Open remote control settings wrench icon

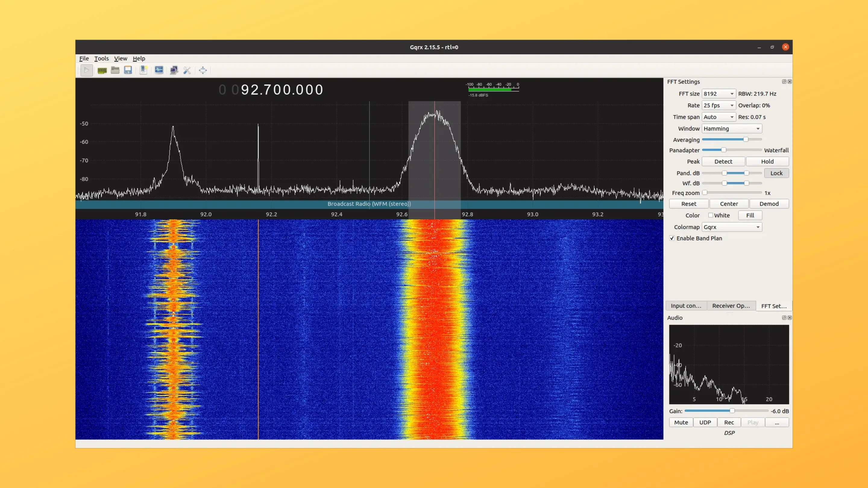pos(187,70)
